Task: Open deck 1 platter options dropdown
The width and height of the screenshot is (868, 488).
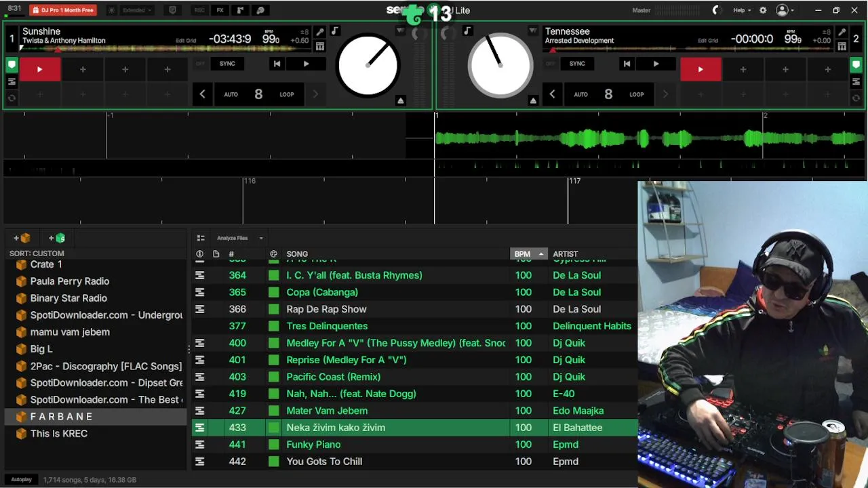Action: point(401,31)
